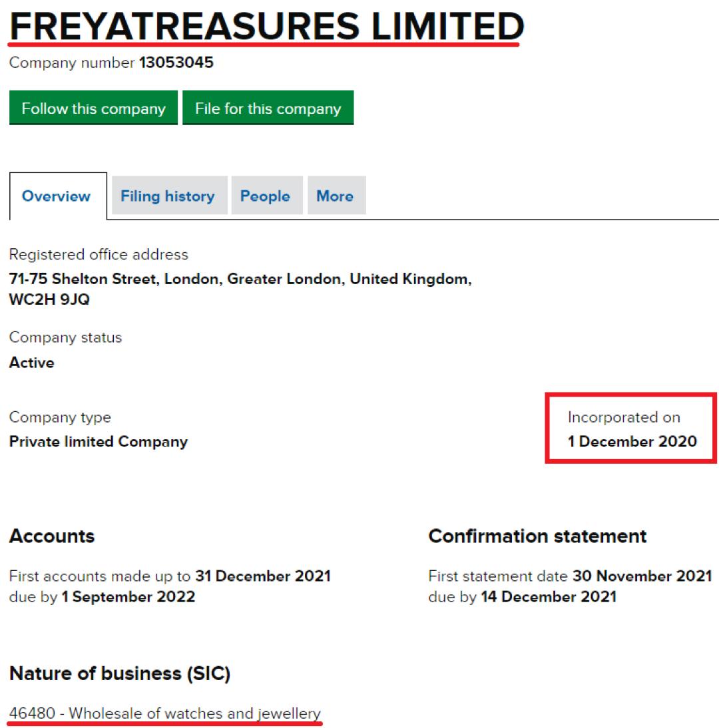Click the 14 December 2021 due date
Screen dimensions: 719x728
coord(549,596)
